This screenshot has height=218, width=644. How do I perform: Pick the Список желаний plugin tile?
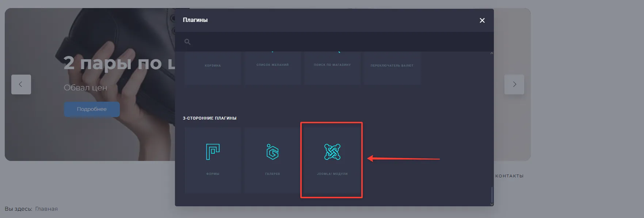pos(273,68)
